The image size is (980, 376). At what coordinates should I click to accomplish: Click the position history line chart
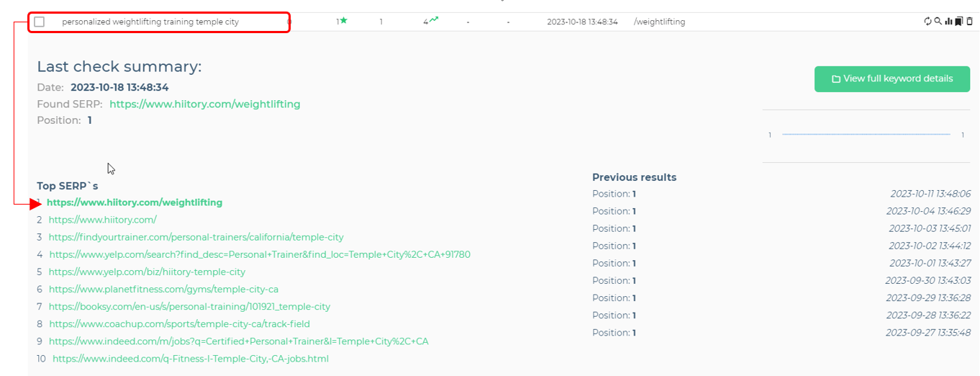(x=866, y=135)
